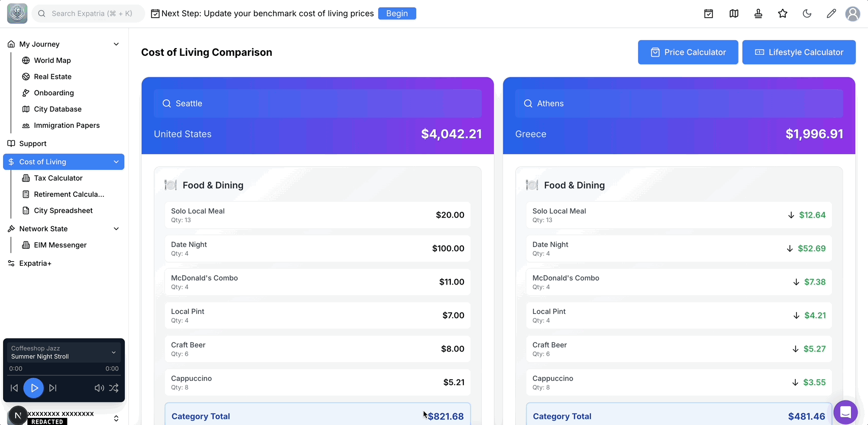Click the Athens city search field

pos(679,103)
